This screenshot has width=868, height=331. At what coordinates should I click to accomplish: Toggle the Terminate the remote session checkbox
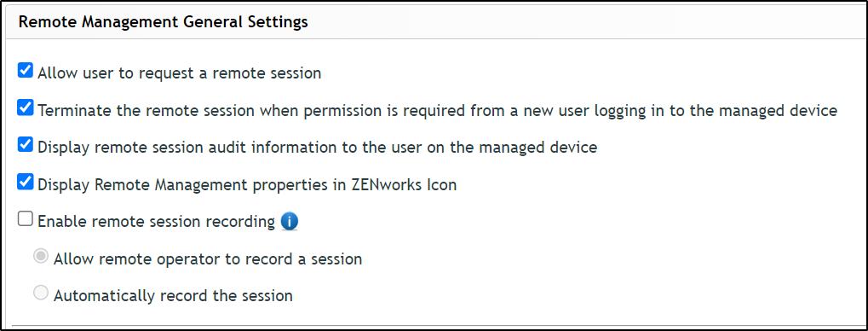coord(26,108)
